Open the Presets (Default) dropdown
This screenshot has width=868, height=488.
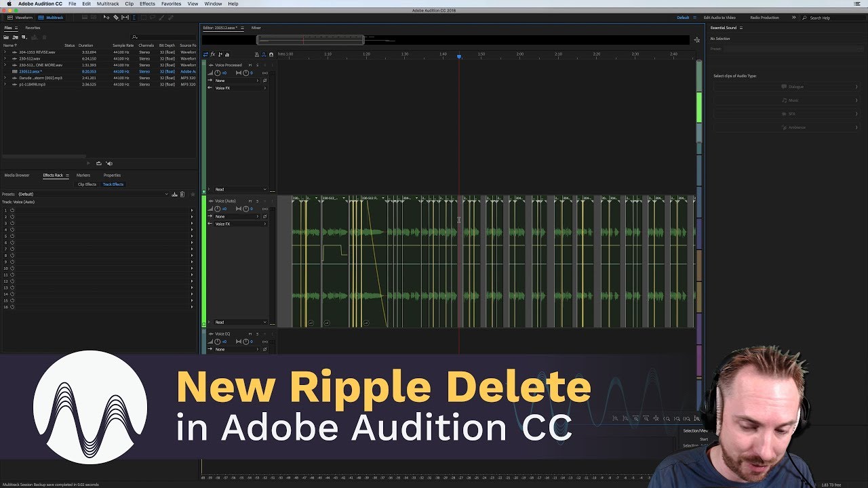coord(93,195)
